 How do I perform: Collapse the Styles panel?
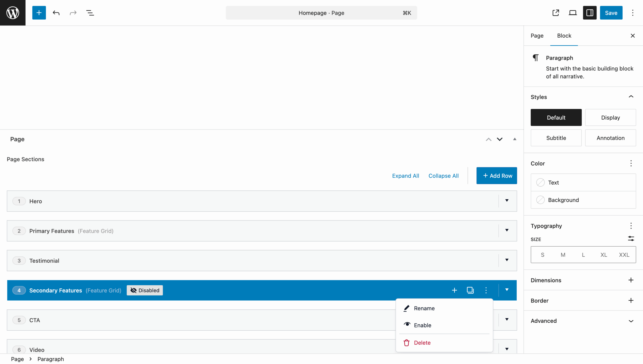click(631, 97)
